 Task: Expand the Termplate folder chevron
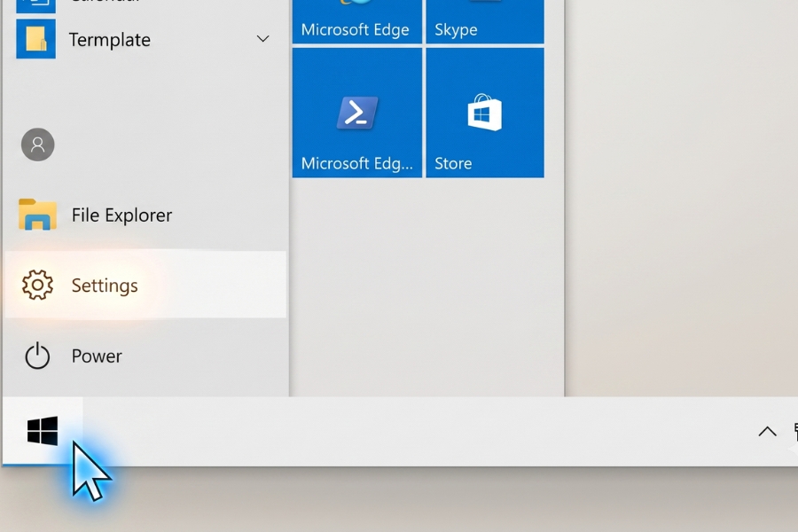pyautogui.click(x=262, y=39)
